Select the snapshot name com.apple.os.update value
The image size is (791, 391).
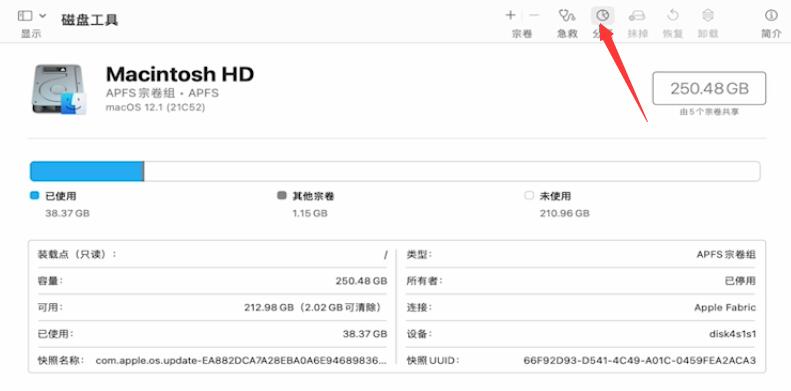pos(241,361)
